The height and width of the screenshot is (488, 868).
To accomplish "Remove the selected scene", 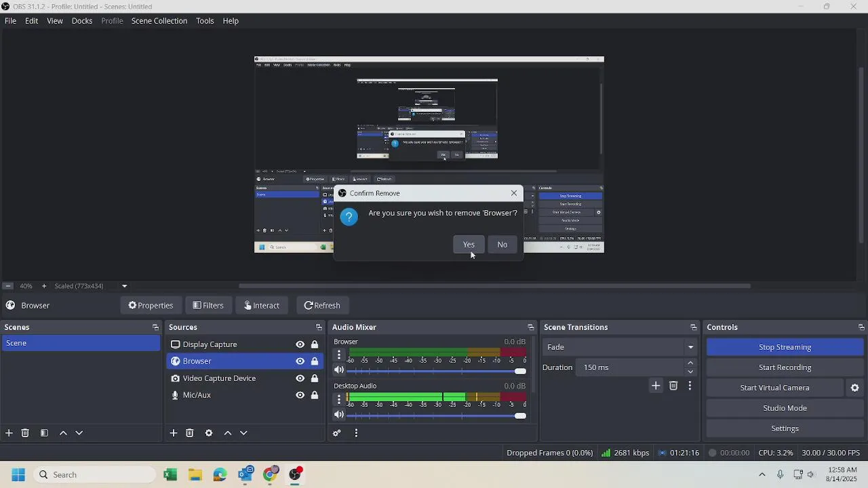I will 25,433.
